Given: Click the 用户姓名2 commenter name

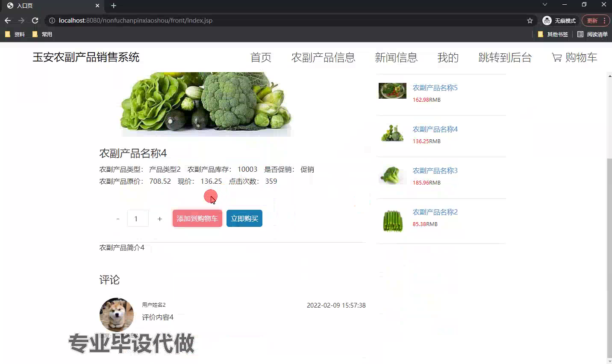Looking at the screenshot, I should 154,305.
